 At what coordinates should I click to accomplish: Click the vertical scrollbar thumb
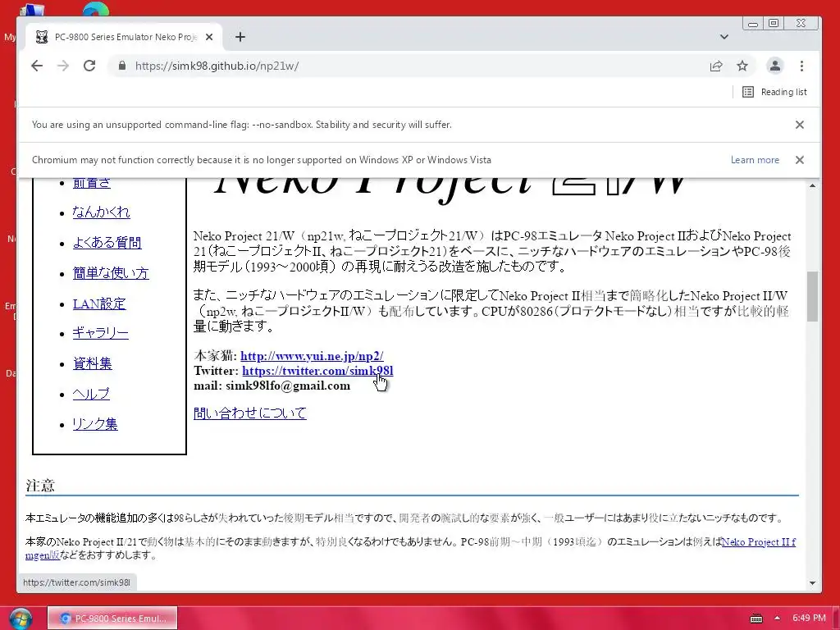point(813,296)
